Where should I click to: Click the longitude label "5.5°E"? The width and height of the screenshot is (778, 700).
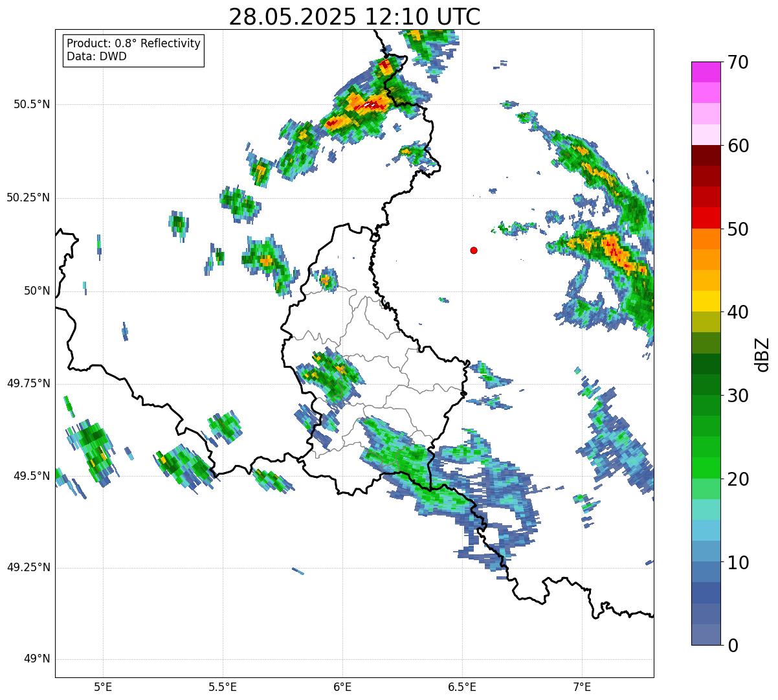pyautogui.click(x=223, y=686)
